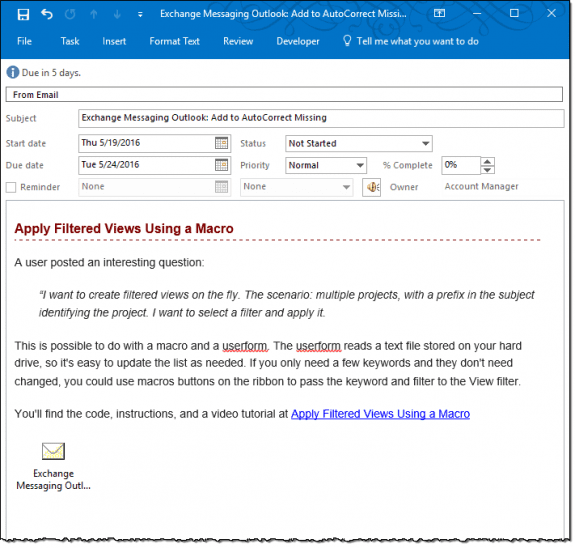Decrease % Complete with the down spinner
Screen dimensions: 575x548
click(x=487, y=170)
